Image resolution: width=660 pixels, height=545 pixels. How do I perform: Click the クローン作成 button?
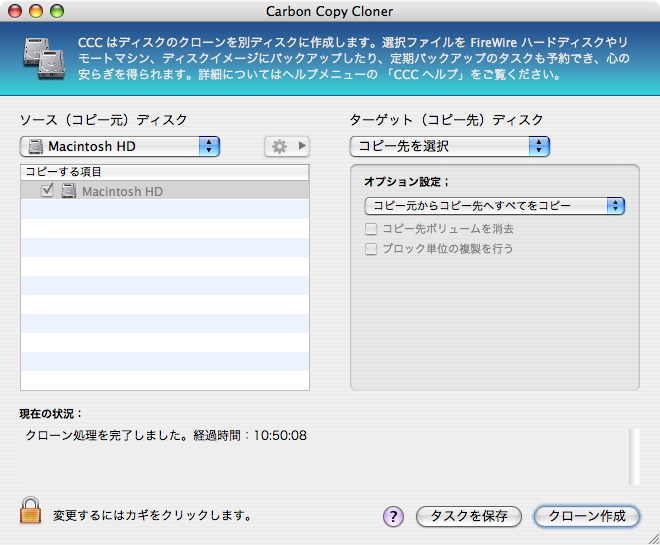click(x=587, y=516)
